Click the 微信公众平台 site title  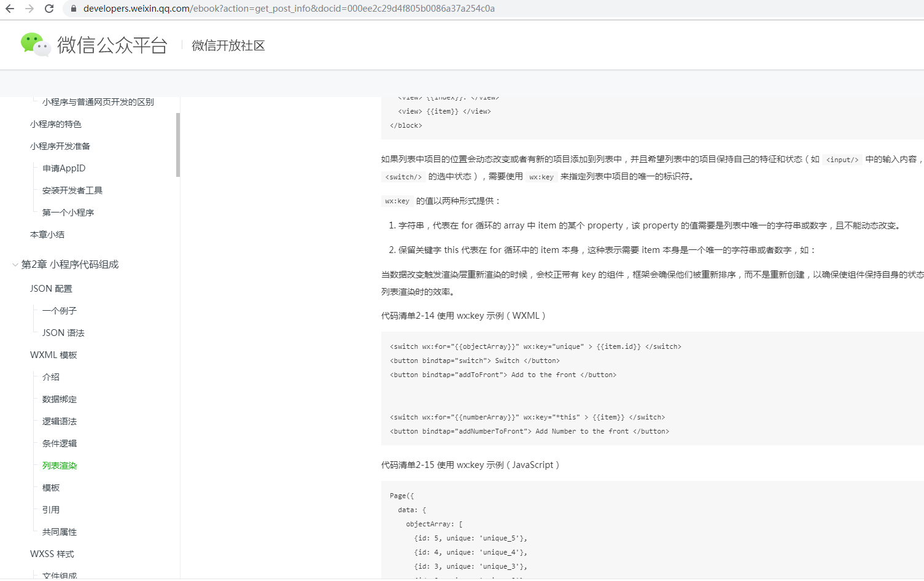(x=111, y=45)
